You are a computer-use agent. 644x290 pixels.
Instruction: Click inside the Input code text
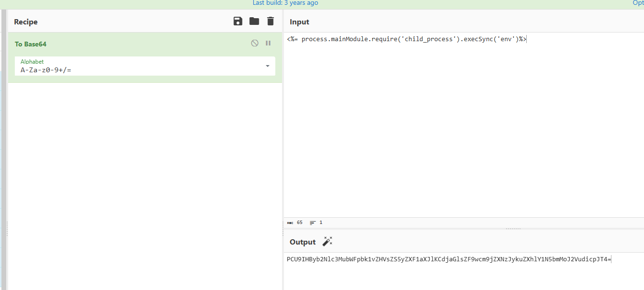pyautogui.click(x=406, y=39)
